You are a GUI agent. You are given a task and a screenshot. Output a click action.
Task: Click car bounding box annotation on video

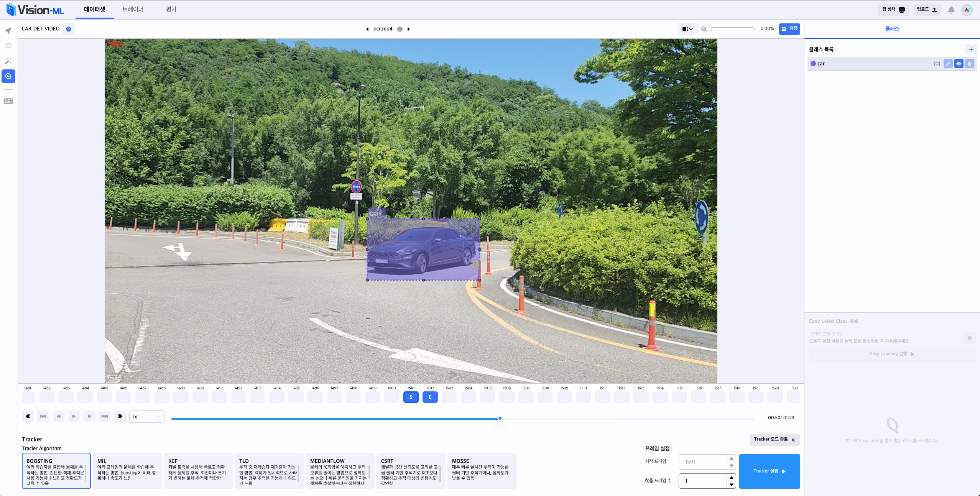click(423, 250)
